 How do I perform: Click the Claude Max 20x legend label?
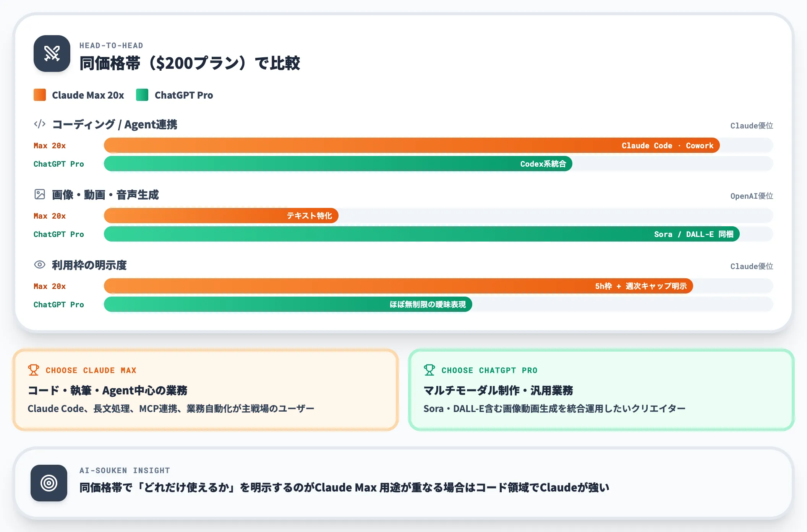click(x=88, y=95)
